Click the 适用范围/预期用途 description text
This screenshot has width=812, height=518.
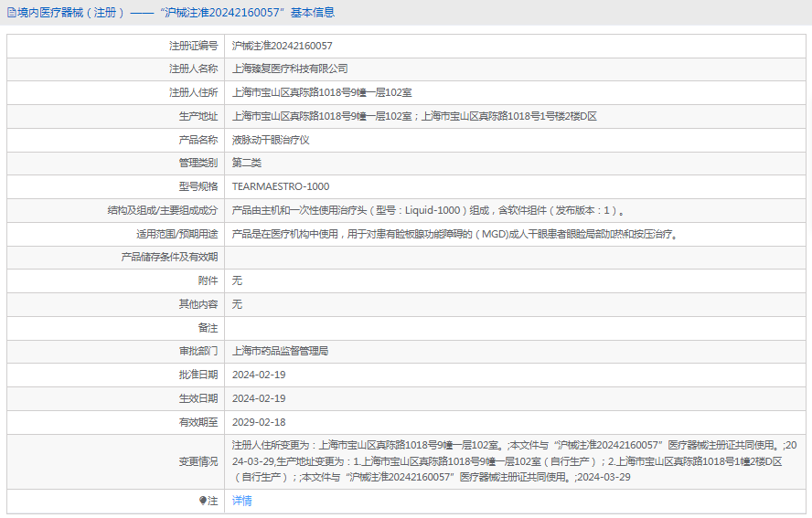(454, 234)
